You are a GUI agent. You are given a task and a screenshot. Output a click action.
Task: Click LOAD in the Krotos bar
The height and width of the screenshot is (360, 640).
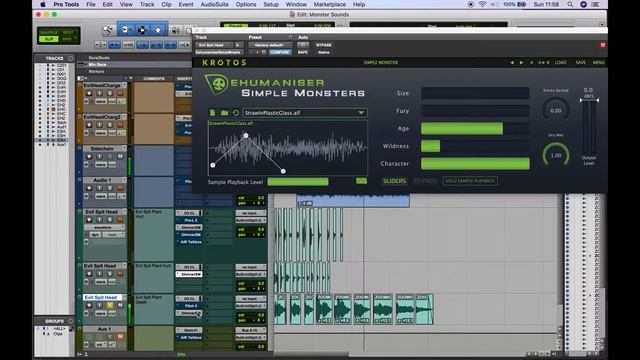point(560,62)
